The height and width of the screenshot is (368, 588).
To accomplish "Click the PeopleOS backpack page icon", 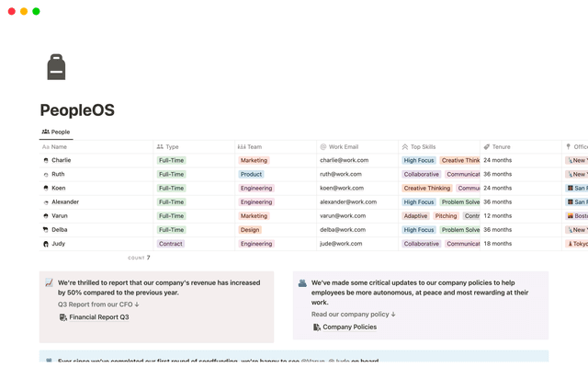I will pos(56,67).
